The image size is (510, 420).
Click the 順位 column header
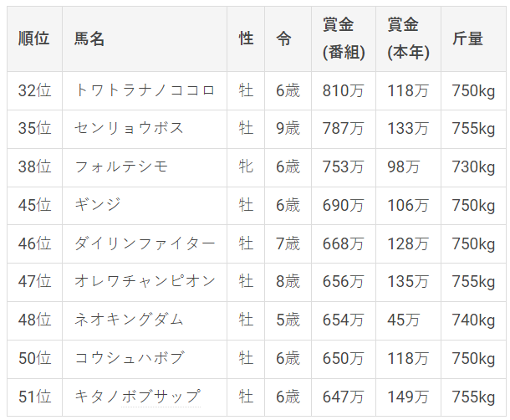click(33, 38)
